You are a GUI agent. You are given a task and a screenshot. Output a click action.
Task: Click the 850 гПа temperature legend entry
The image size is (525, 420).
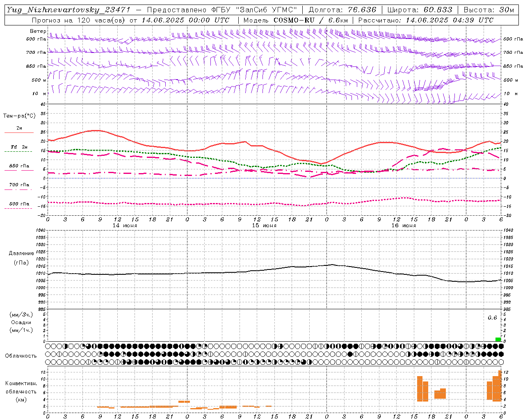[x=19, y=166]
